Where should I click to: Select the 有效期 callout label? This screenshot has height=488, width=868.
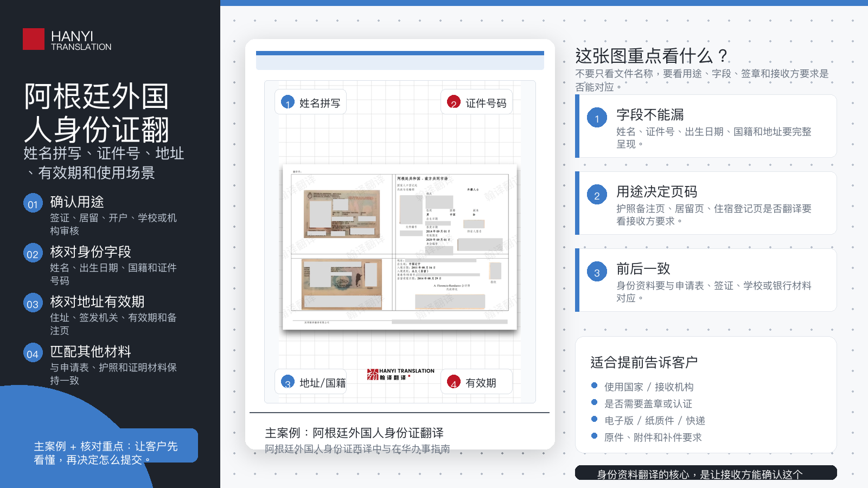(476, 382)
